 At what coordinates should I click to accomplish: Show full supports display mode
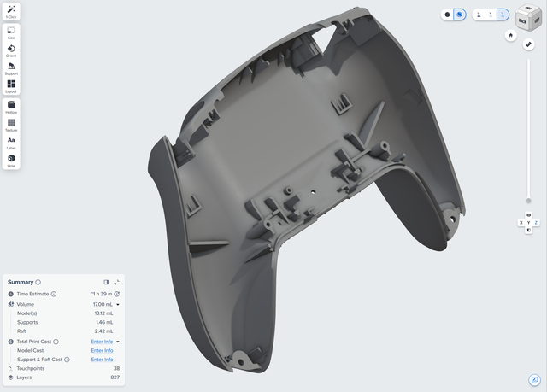pos(479,15)
